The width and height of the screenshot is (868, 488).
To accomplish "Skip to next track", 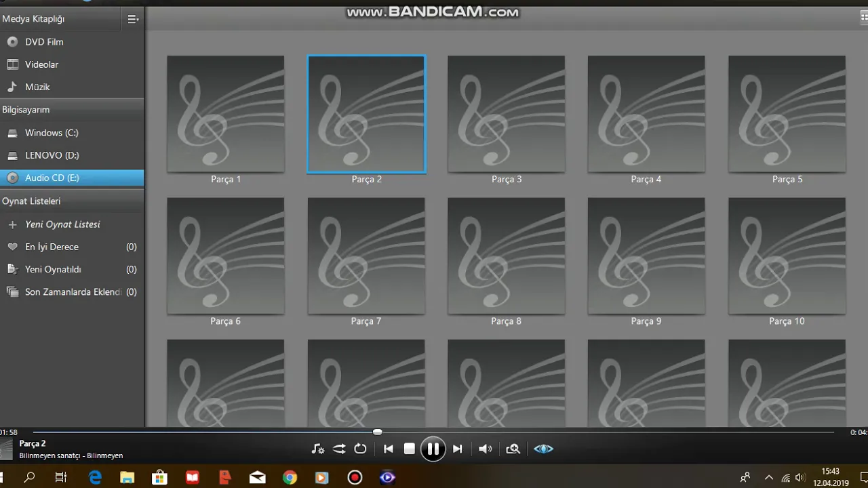I will point(457,449).
